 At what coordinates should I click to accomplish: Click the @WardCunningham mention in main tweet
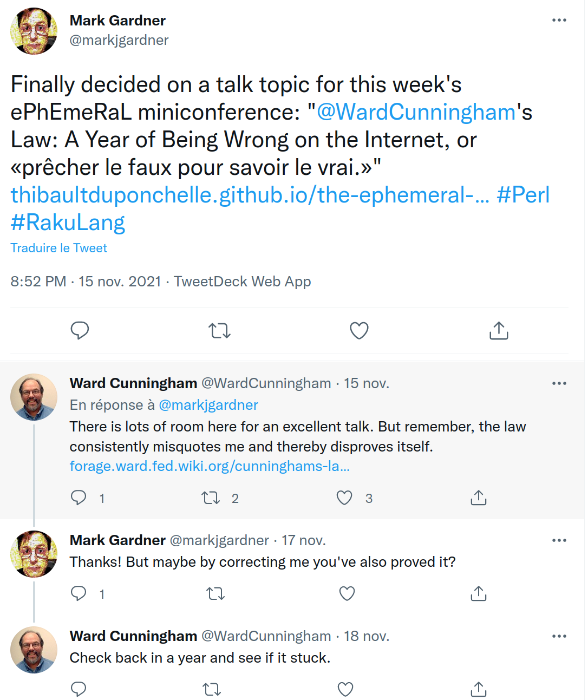[416, 112]
